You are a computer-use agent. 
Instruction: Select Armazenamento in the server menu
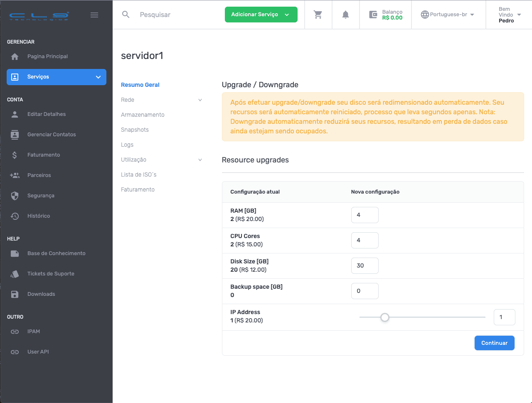point(143,115)
